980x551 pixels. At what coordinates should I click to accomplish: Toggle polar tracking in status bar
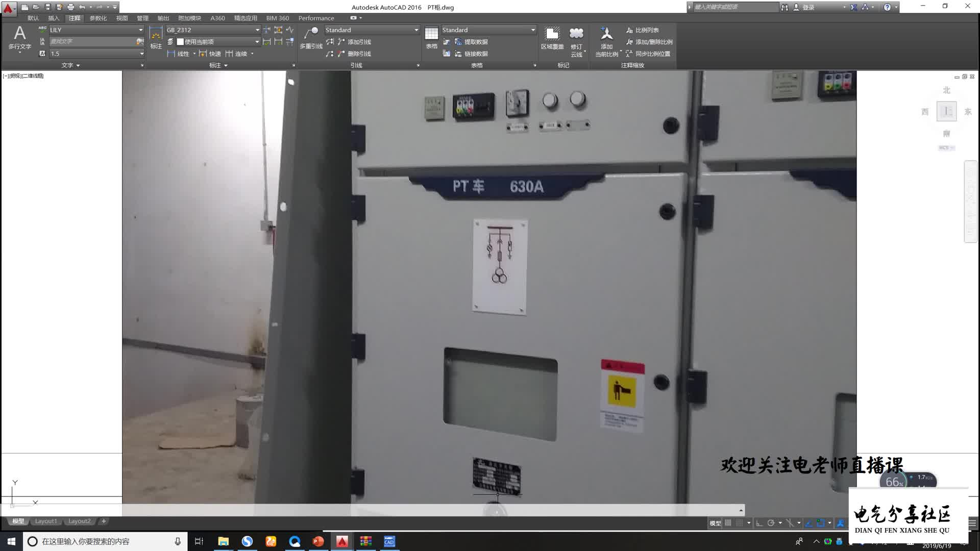click(x=771, y=523)
